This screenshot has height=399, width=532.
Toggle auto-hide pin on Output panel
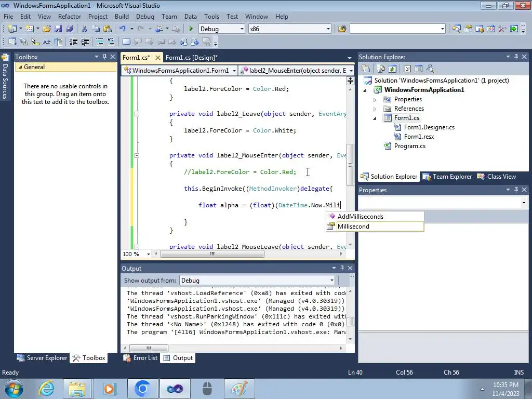click(x=342, y=268)
